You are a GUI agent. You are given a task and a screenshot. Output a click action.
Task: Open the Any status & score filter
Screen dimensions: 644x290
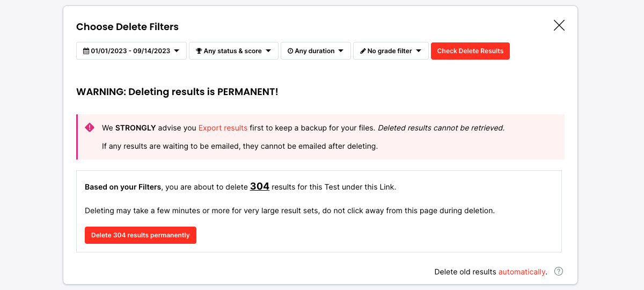point(233,51)
